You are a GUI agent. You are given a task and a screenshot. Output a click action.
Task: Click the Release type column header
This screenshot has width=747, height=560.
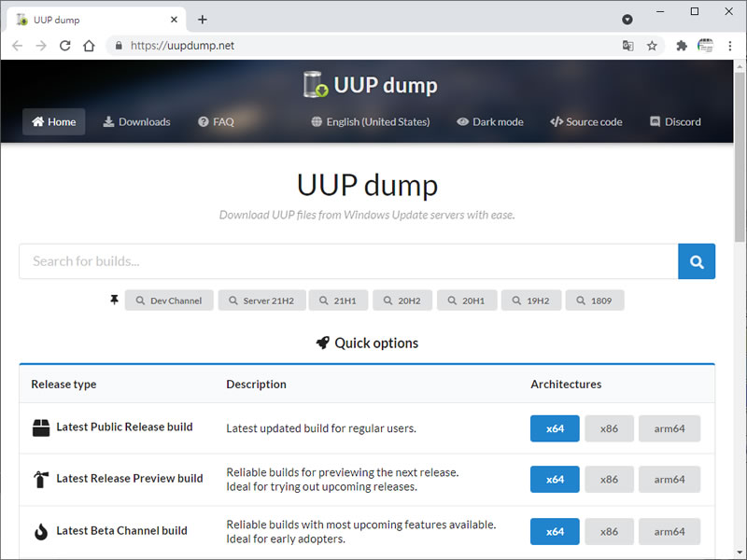coord(63,385)
